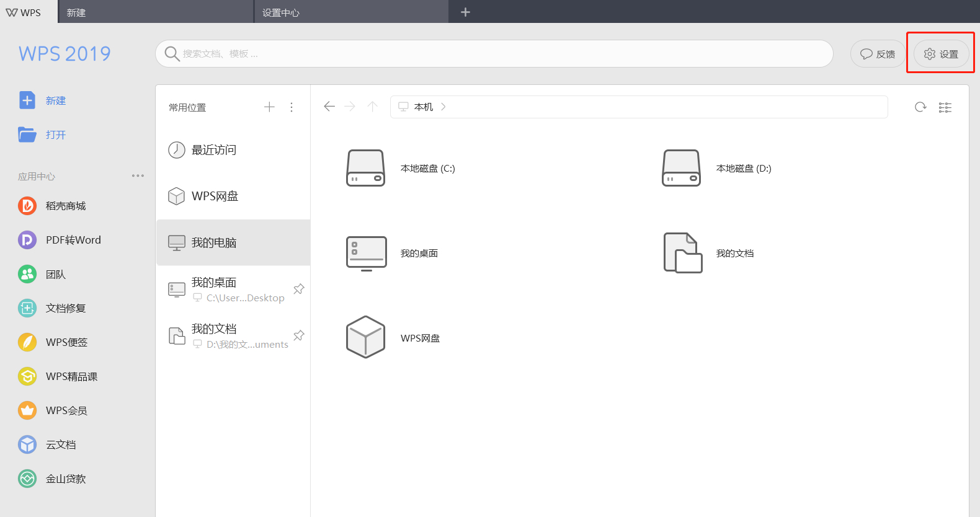Go forward with the right arrow
980x517 pixels.
coord(350,107)
